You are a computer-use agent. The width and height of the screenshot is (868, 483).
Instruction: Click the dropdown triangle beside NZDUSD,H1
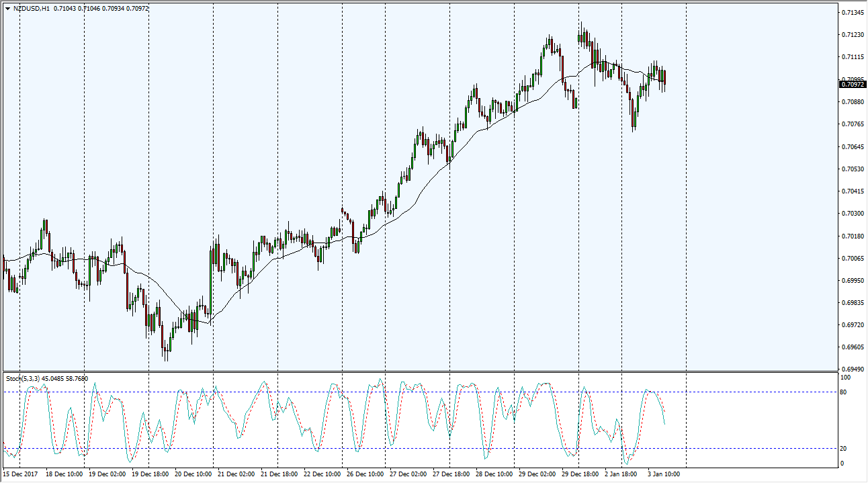7,9
